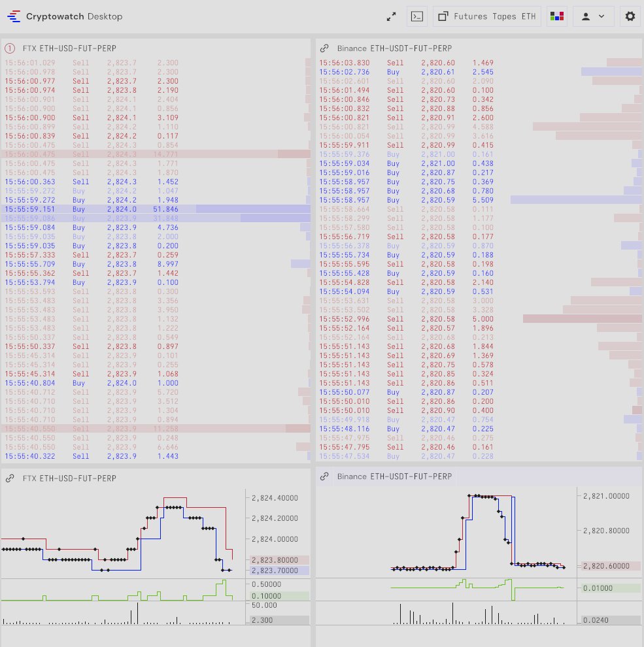Screen dimensions: 644x647
Task: Click the 2,823.80000 ask price label on FTX chart
Action: coord(279,560)
